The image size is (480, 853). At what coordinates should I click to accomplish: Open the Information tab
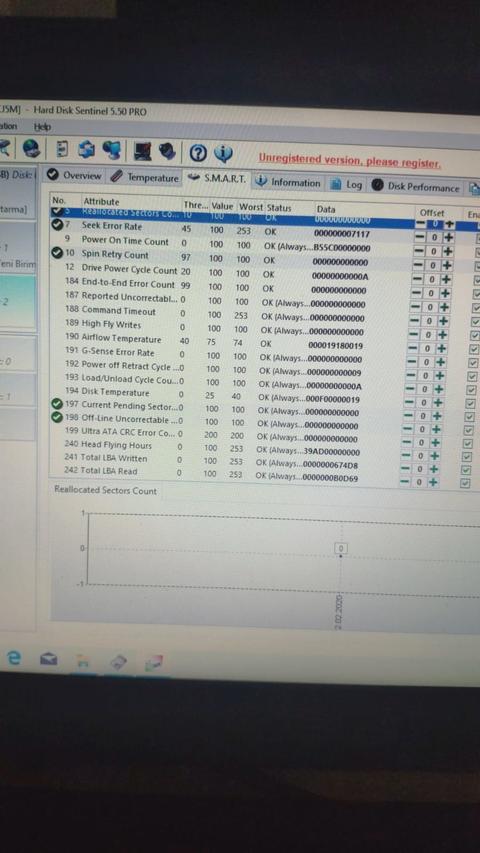coord(288,182)
